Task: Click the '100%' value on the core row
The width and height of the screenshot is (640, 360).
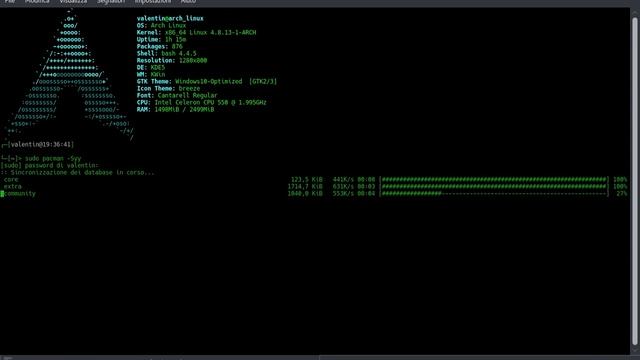Action: (x=620, y=180)
